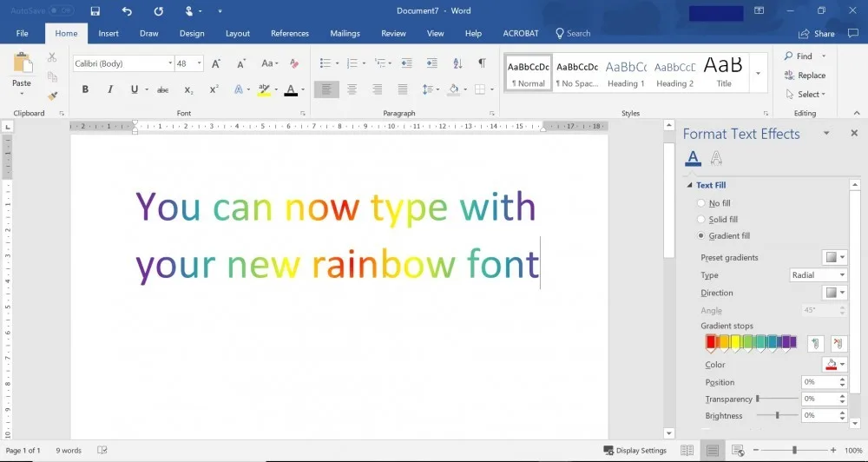Choose the Solid fill radio option

pos(700,220)
